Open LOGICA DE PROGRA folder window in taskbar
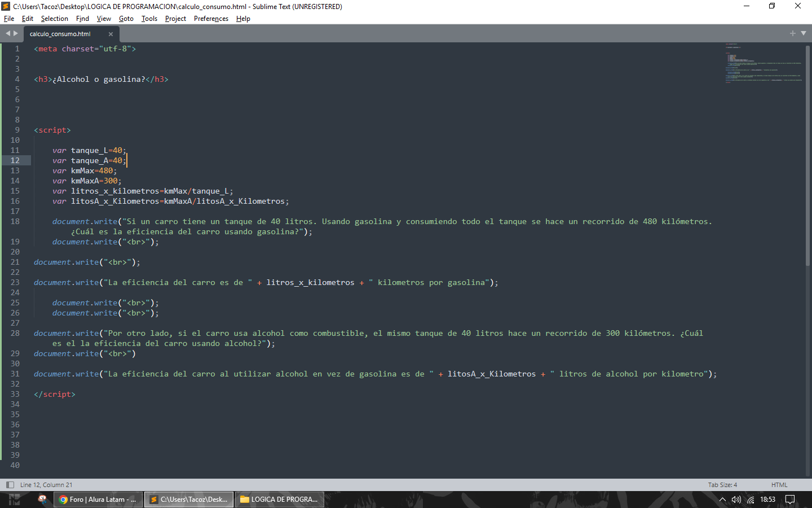812x508 pixels. (x=280, y=500)
